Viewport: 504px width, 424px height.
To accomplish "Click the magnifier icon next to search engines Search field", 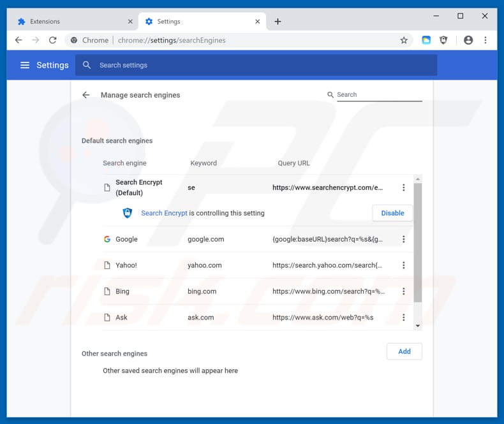I will tap(330, 95).
